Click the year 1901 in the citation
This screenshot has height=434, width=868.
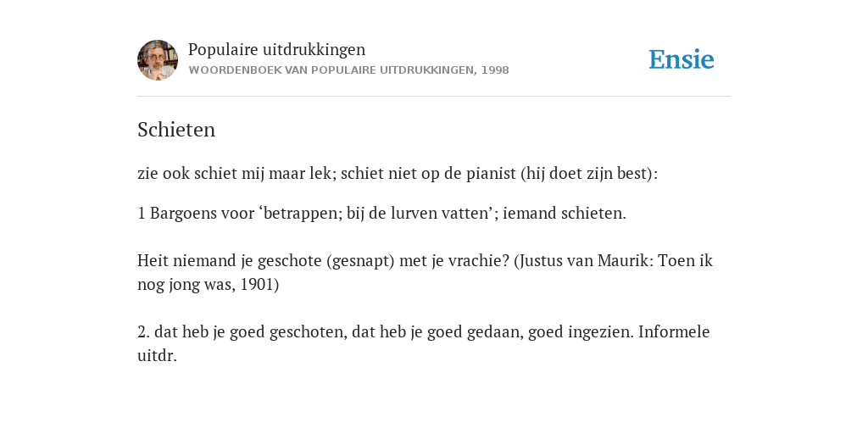point(257,285)
